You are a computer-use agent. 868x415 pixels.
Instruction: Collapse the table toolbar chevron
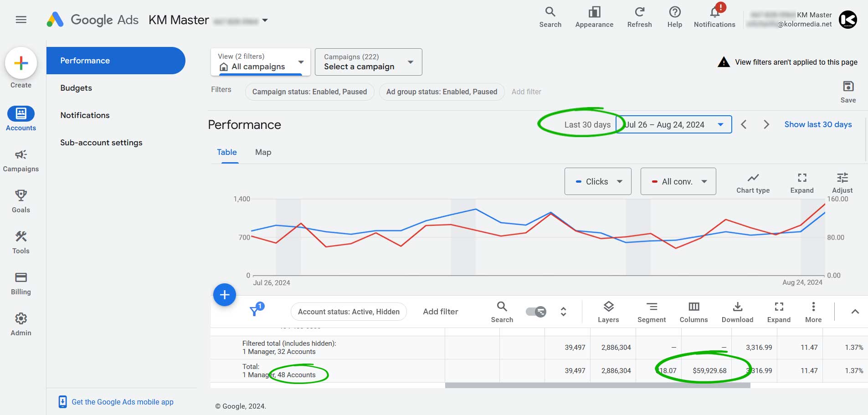[855, 312]
